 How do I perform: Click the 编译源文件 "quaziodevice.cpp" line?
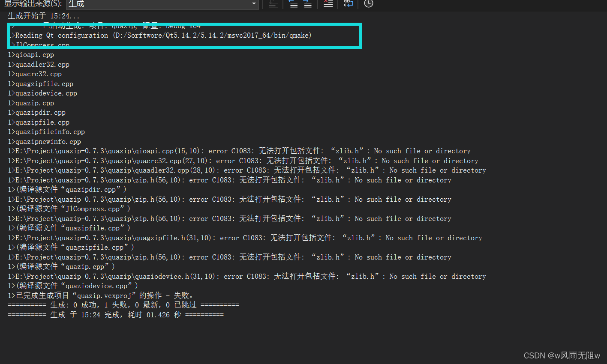(x=73, y=286)
